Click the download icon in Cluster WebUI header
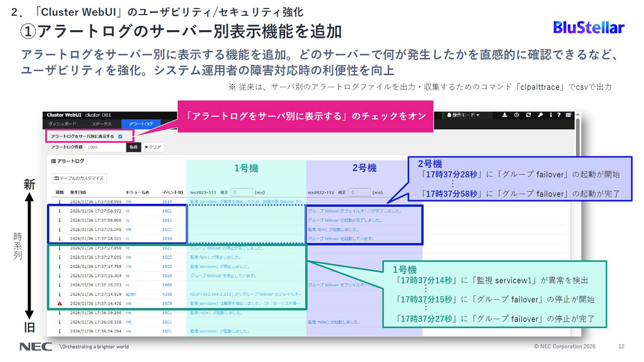The width and height of the screenshot is (644, 362). pos(504,115)
